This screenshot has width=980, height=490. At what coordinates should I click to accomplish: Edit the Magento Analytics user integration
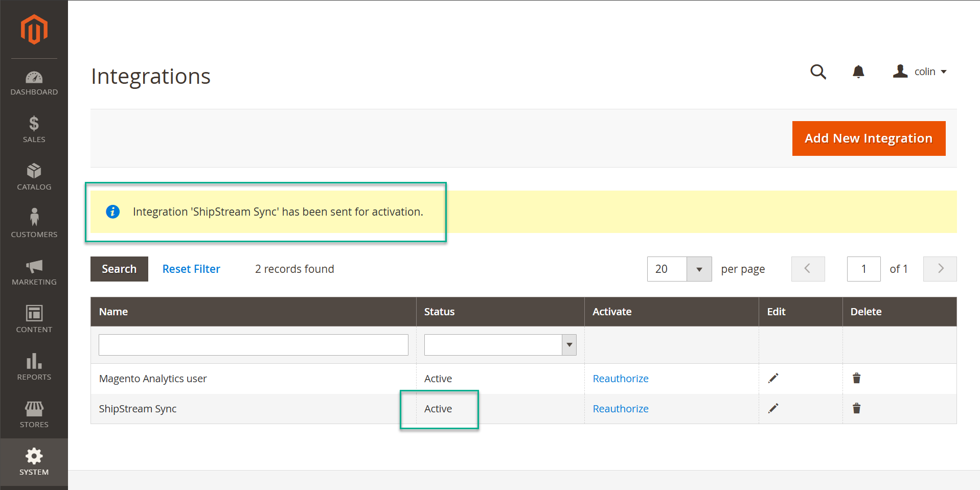tap(773, 378)
